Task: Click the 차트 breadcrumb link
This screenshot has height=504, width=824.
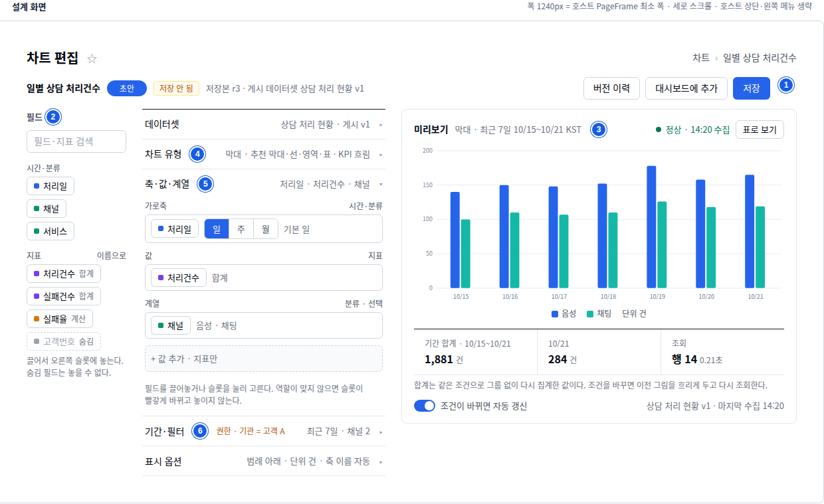Action: click(701, 58)
